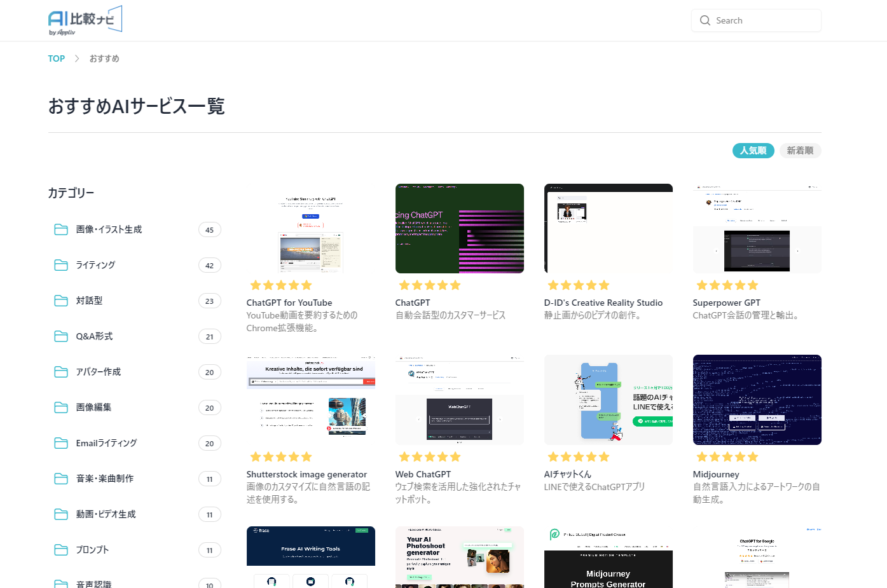
Task: Click the folder icon beside プロンプト
Action: [61, 550]
